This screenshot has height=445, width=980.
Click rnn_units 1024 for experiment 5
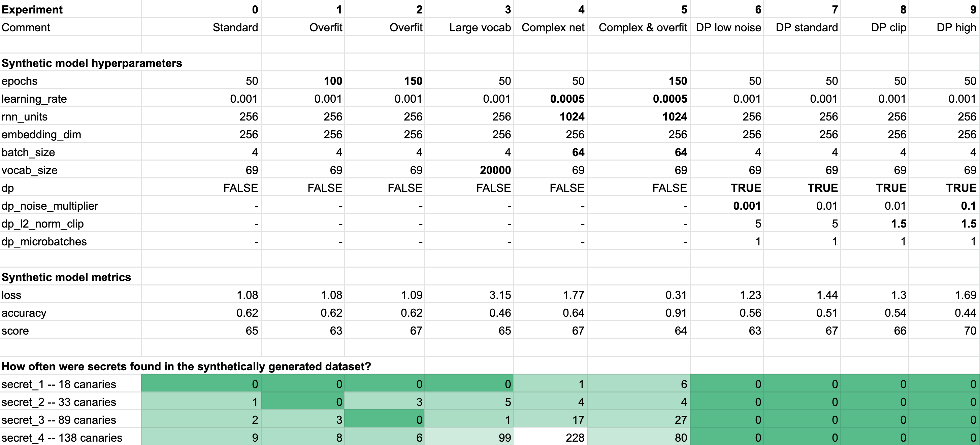click(639, 116)
